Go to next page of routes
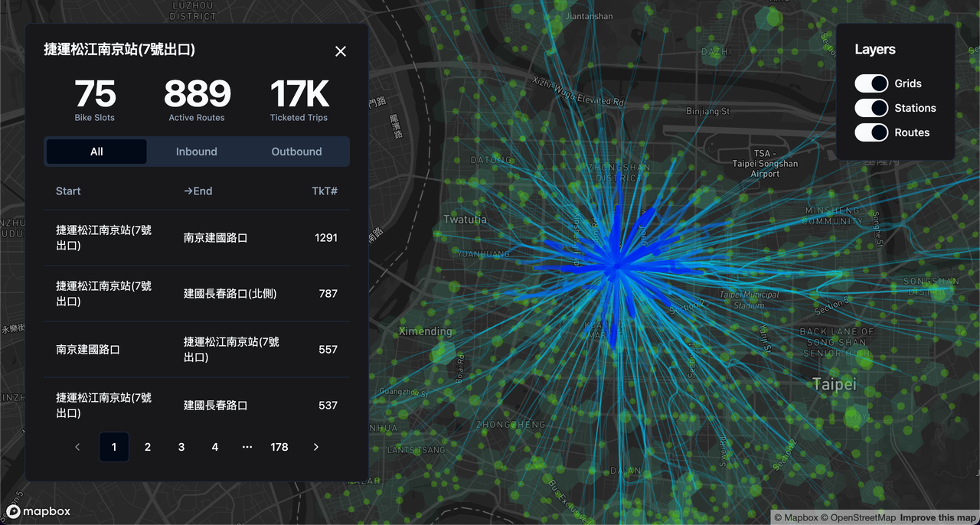 [316, 447]
